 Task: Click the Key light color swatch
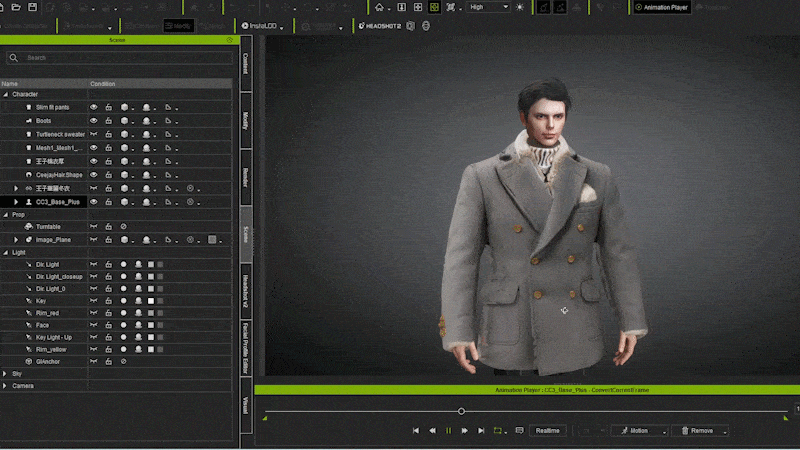tap(151, 300)
